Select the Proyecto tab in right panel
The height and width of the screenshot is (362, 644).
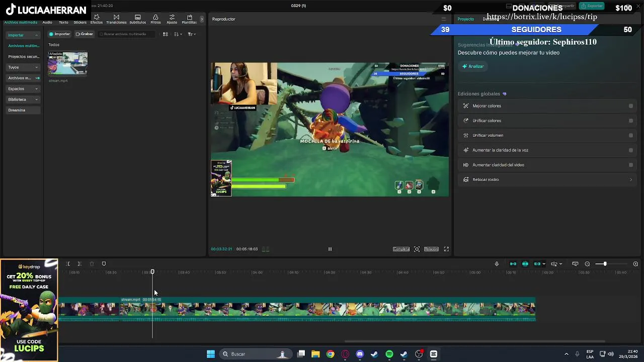[x=465, y=19]
